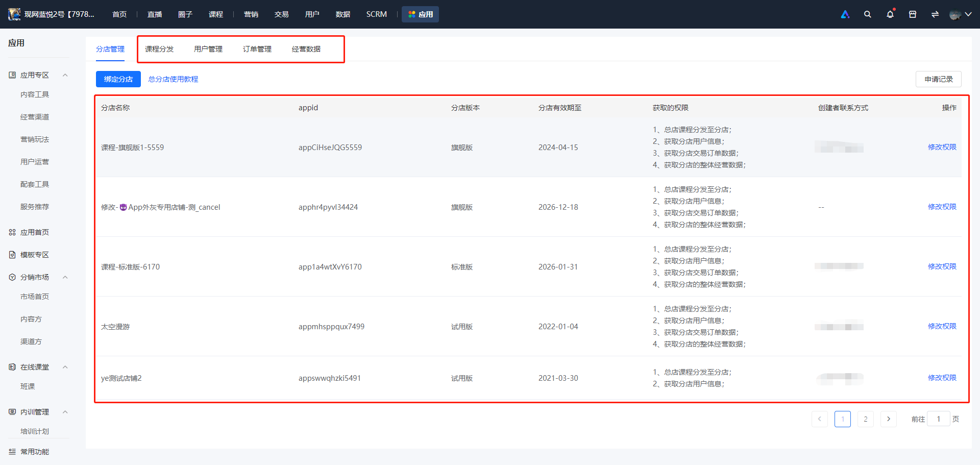This screenshot has width=980, height=465.
Task: Collapse the 应用专区 sidebar section
Action: click(65, 75)
